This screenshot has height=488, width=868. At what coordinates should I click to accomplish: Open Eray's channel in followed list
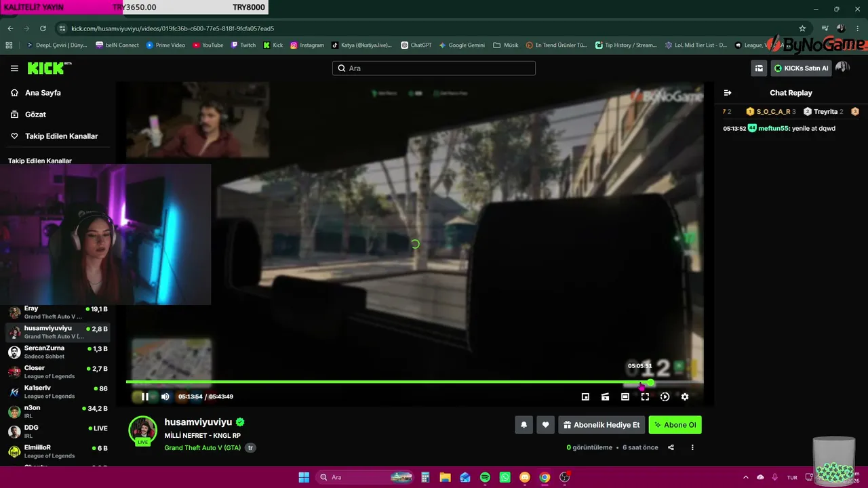pyautogui.click(x=58, y=312)
